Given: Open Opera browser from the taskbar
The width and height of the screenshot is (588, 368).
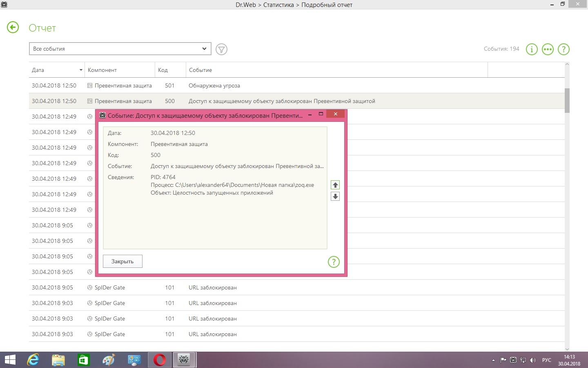Looking at the screenshot, I should [160, 360].
